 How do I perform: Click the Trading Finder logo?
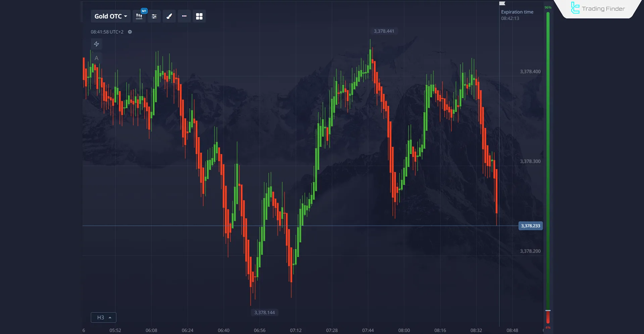(598, 8)
